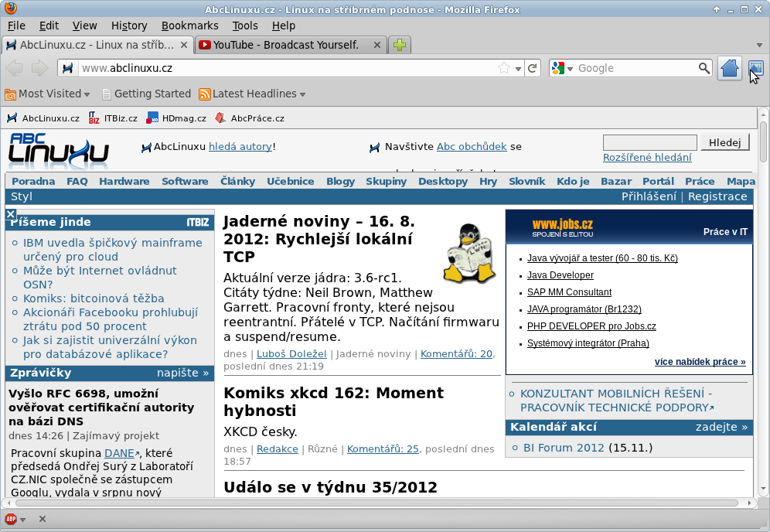Click the search magnifier icon

coord(704,68)
